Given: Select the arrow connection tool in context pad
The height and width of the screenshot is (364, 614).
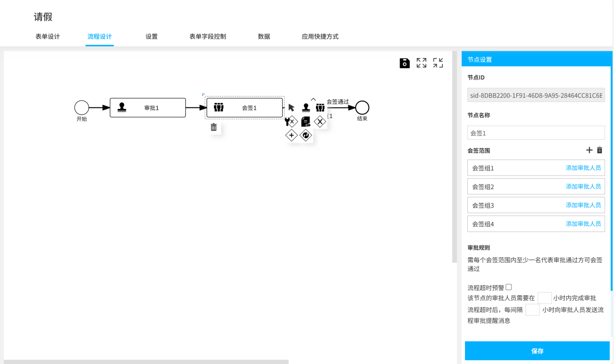Looking at the screenshot, I should tap(291, 107).
